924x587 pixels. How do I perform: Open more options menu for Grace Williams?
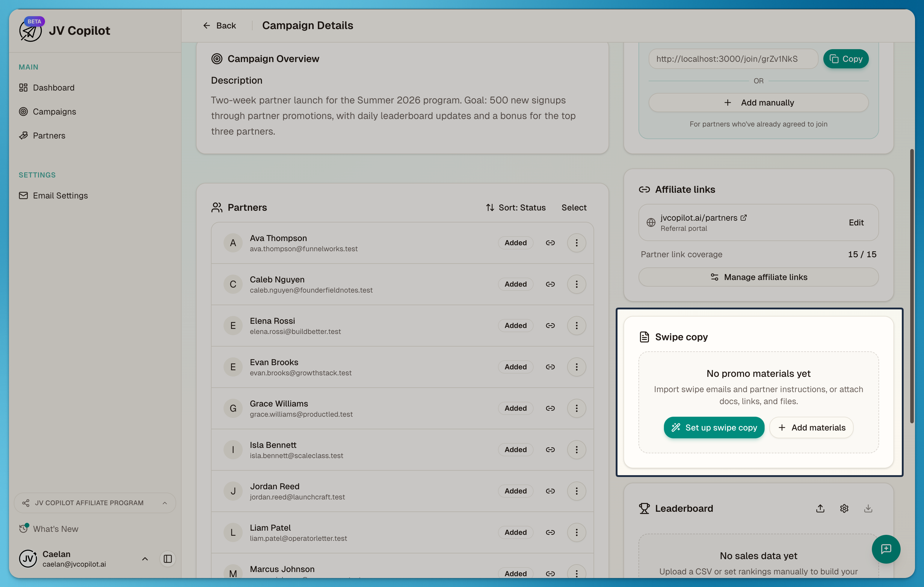(576, 408)
